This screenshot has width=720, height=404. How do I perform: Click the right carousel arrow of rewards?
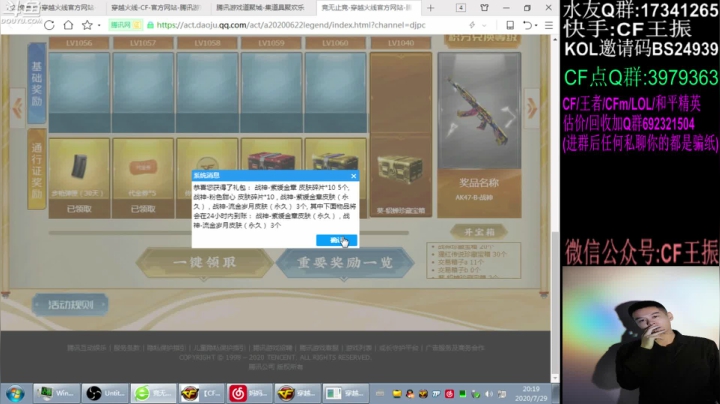(532, 108)
